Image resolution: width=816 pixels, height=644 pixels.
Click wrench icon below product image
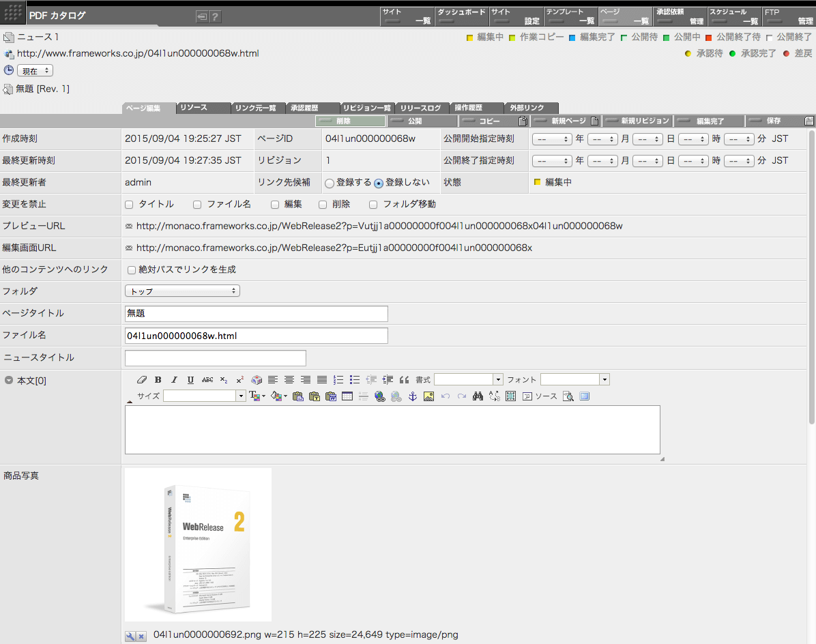click(130, 636)
